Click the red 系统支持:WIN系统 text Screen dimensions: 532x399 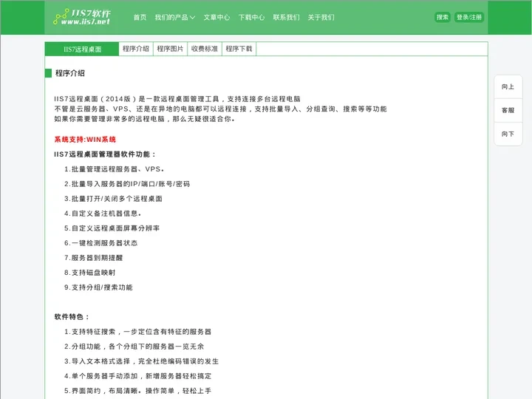pyautogui.click(x=85, y=140)
